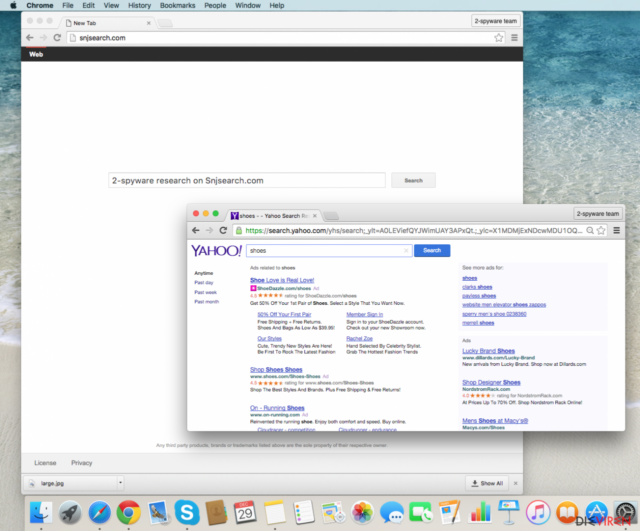Image resolution: width=640 pixels, height=531 pixels.
Task: Close the downloads bar with the X
Action: coord(516,483)
